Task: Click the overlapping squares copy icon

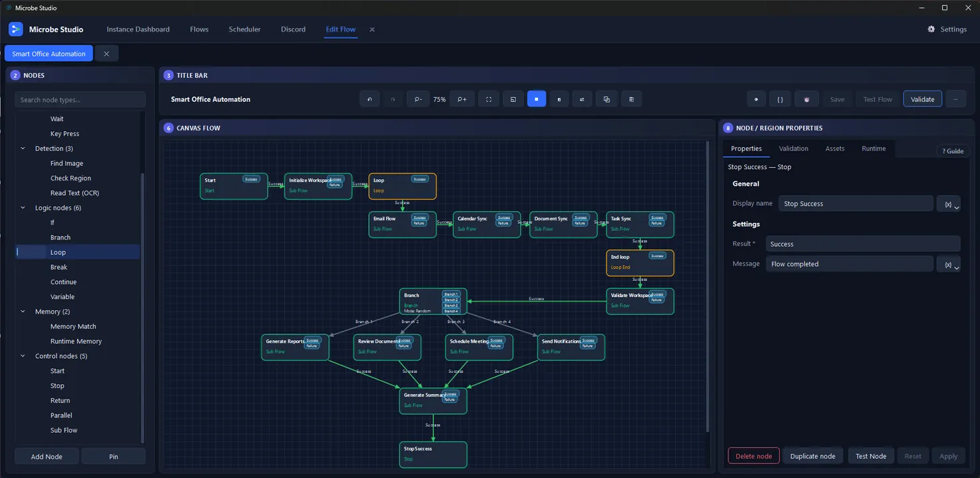Action: point(607,99)
